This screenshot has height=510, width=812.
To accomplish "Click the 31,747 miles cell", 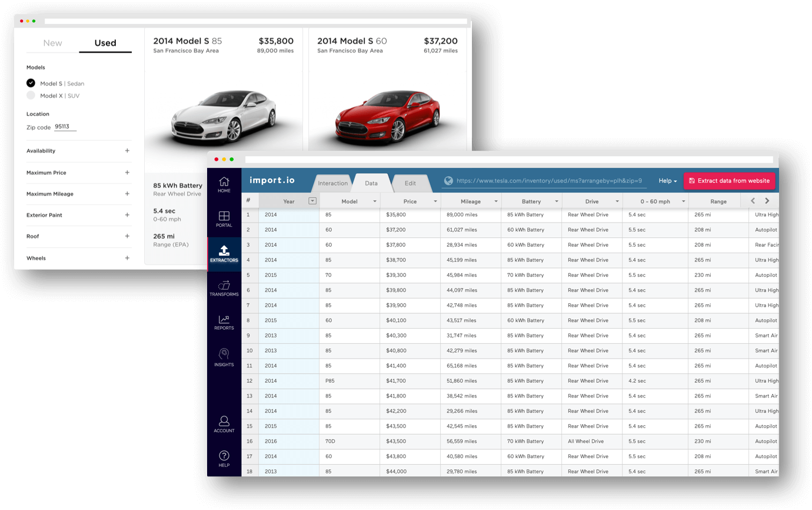I will click(471, 336).
